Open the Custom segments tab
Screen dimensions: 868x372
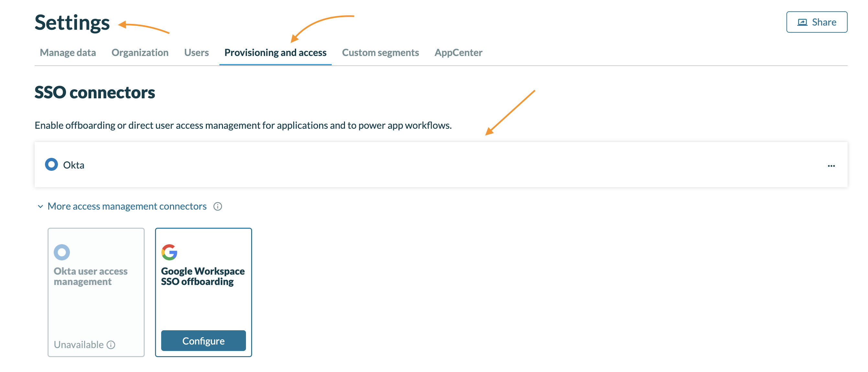coord(380,52)
